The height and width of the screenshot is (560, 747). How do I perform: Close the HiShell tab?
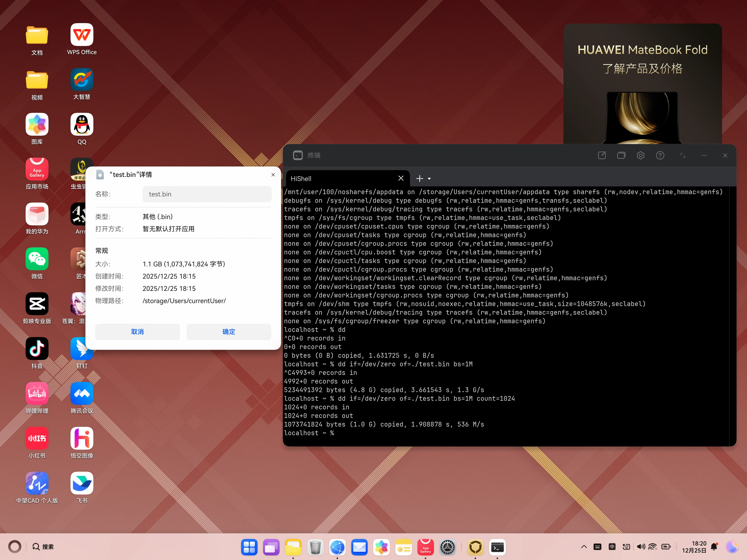point(401,178)
